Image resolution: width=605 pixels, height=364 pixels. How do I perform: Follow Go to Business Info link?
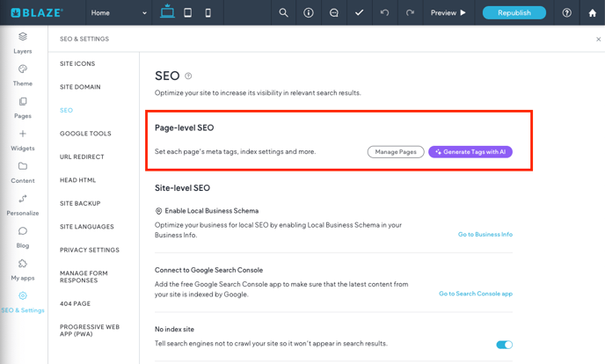[485, 235]
